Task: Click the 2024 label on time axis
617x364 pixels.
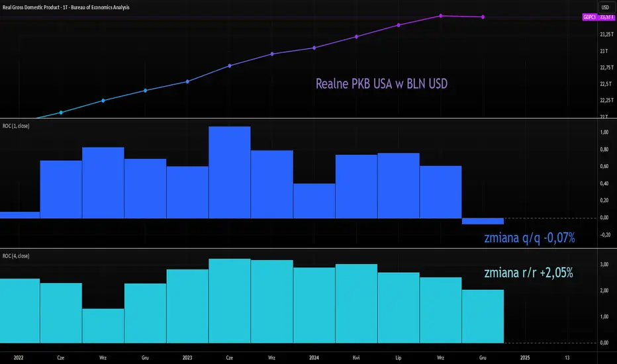Action: (314, 357)
